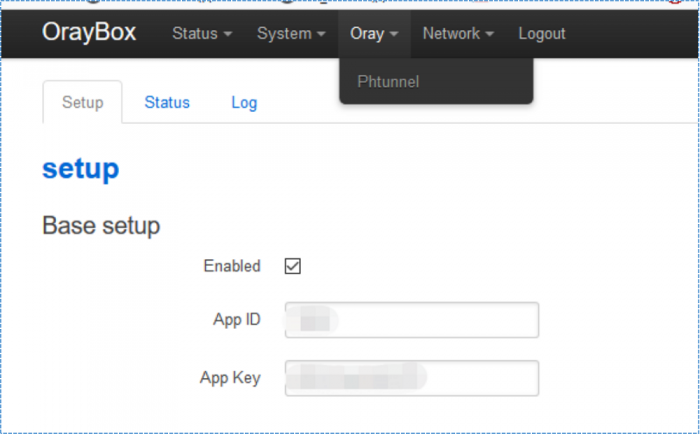This screenshot has height=434, width=700.
Task: Uncheck the Enabled checkbox
Action: [292, 266]
